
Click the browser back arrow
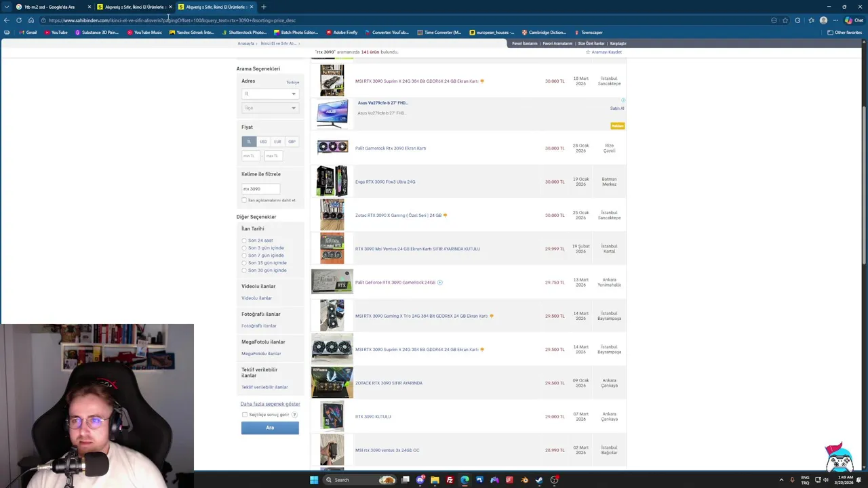pos(7,20)
